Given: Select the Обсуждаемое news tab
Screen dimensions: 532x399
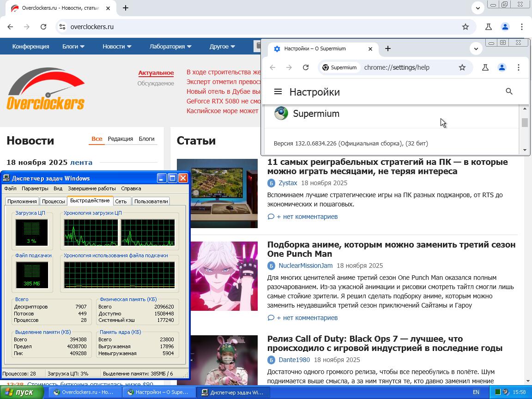Looking at the screenshot, I should tap(156, 83).
